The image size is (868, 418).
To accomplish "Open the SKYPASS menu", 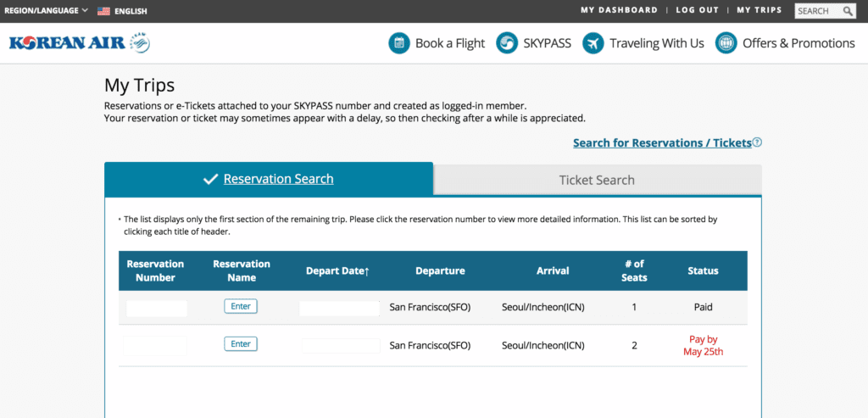I will click(x=548, y=43).
